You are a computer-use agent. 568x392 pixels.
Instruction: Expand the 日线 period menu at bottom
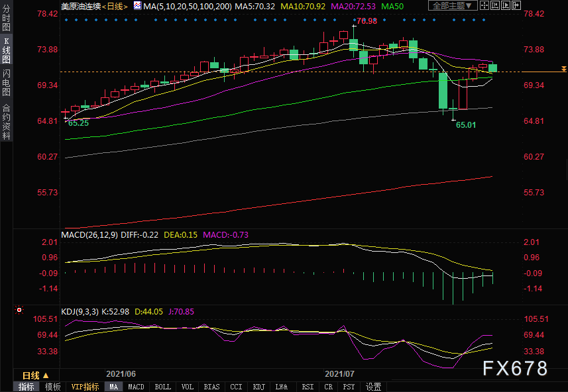click(36, 375)
